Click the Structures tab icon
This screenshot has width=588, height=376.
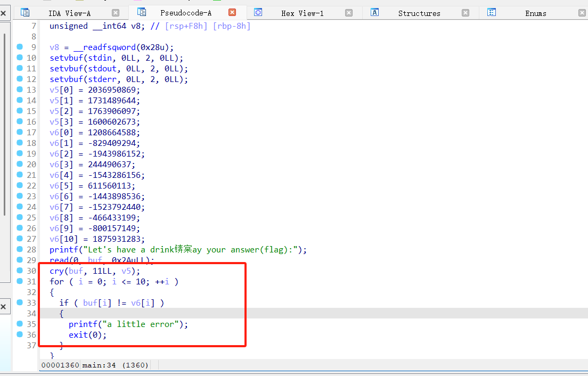[x=374, y=12]
